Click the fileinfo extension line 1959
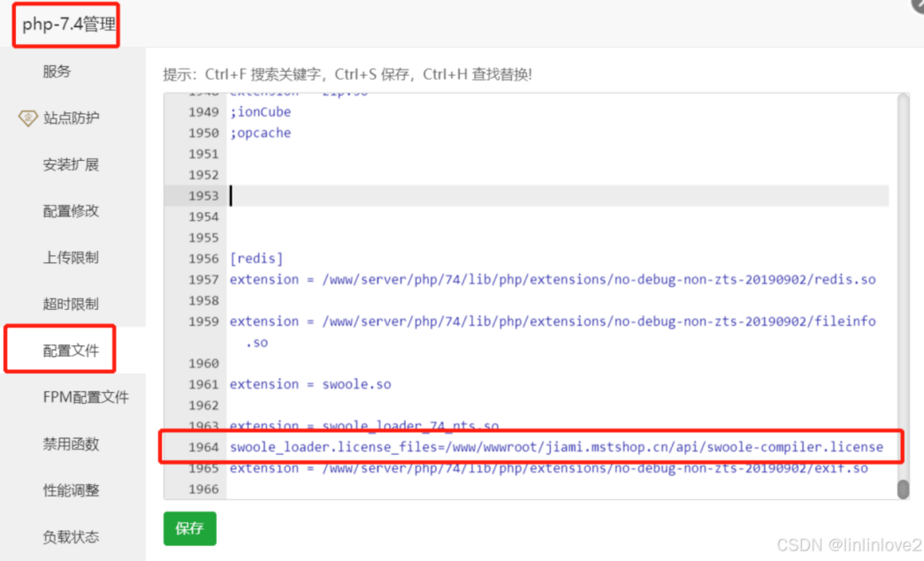Viewport: 924px width, 561px height. tap(552, 322)
